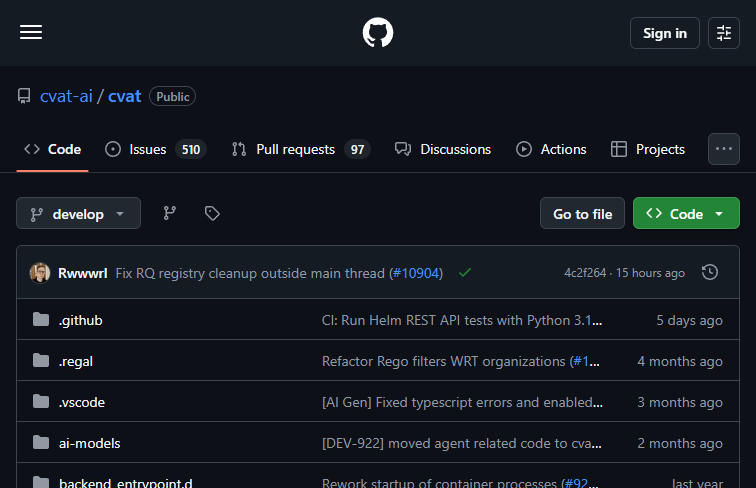View branches via the branch icon
Image resolution: width=756 pixels, height=488 pixels.
coord(170,213)
